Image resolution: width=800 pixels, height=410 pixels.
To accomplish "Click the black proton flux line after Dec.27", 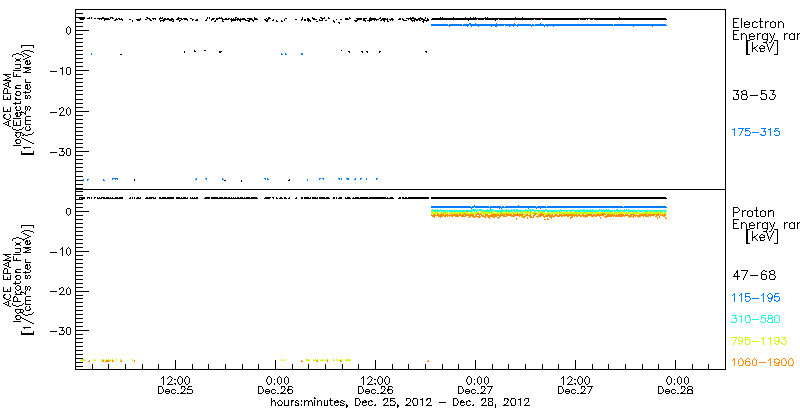I will coord(549,198).
